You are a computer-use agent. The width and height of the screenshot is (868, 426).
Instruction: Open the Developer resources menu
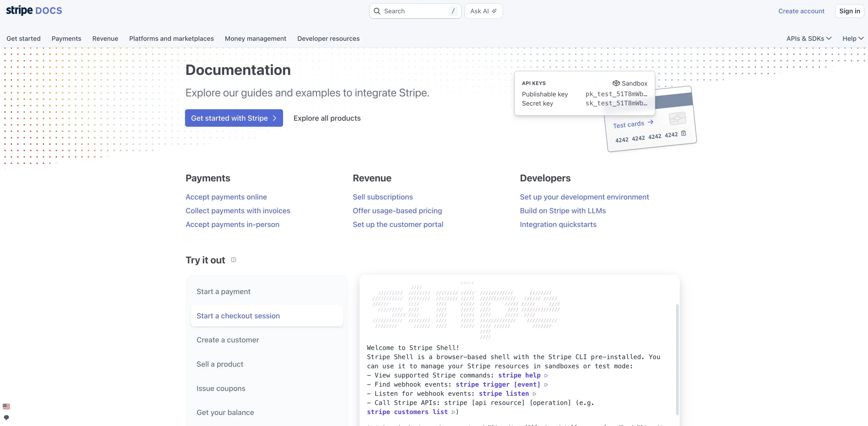(x=328, y=38)
